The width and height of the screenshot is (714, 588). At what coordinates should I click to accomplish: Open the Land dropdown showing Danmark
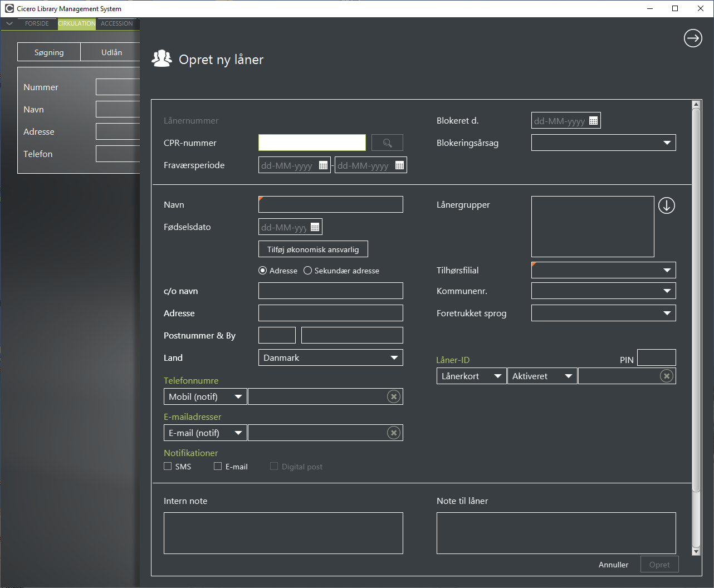331,358
